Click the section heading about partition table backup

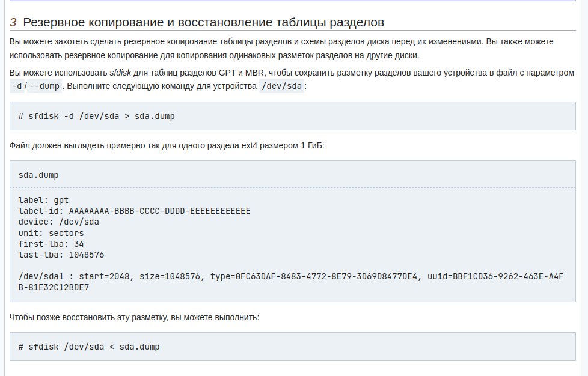[x=203, y=23]
